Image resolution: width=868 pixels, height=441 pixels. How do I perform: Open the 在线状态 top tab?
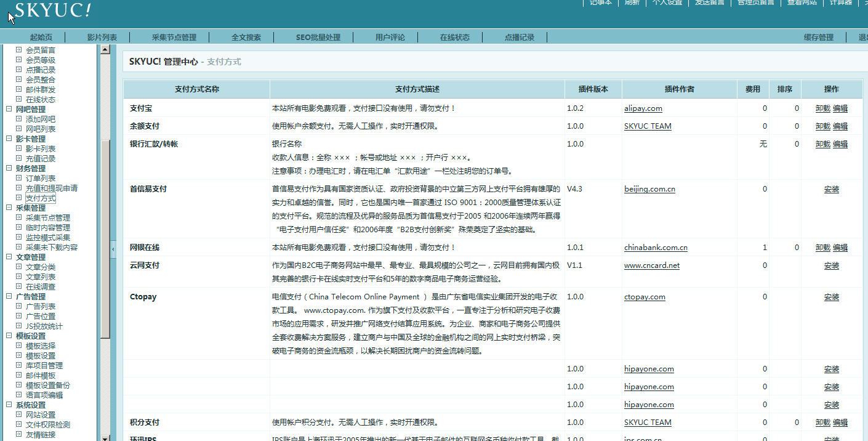point(455,38)
